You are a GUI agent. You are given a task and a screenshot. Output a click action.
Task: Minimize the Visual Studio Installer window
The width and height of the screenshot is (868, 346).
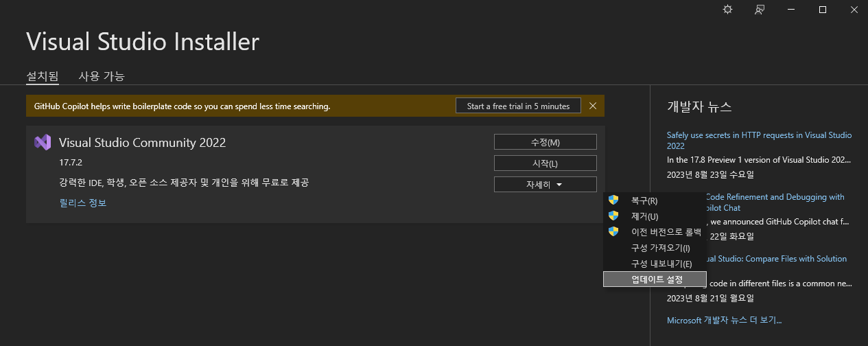coord(791,10)
